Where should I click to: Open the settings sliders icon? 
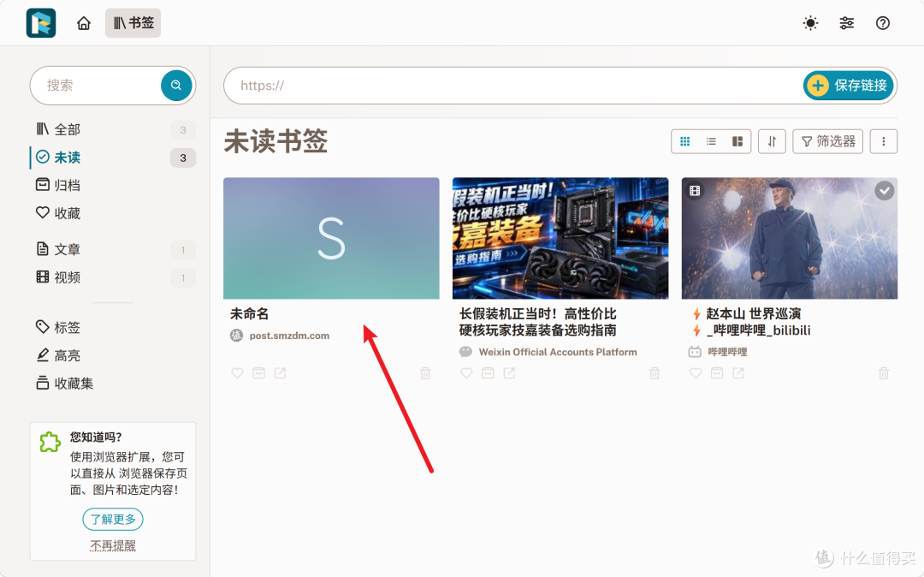click(x=846, y=23)
